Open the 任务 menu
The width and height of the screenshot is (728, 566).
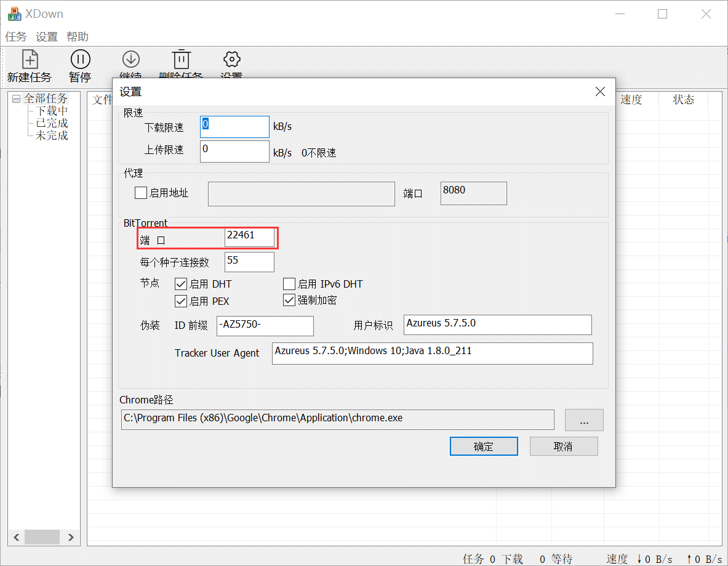(x=15, y=36)
